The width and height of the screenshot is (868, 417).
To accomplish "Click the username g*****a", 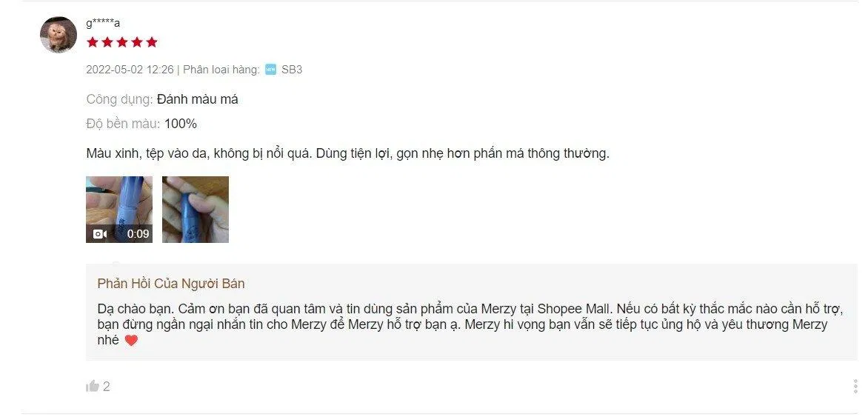I will click(x=103, y=23).
